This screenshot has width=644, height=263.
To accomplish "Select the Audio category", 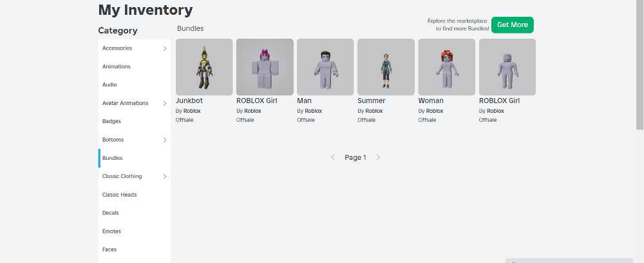I will click(135, 84).
